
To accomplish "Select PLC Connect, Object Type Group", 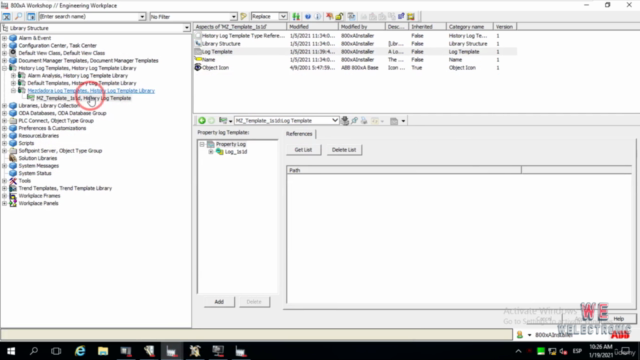I will 56,121.
